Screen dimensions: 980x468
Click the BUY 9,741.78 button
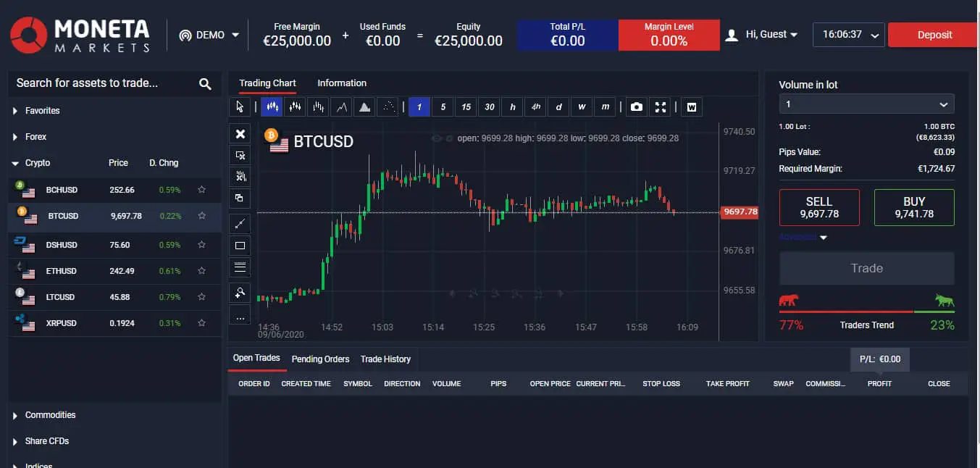click(914, 208)
